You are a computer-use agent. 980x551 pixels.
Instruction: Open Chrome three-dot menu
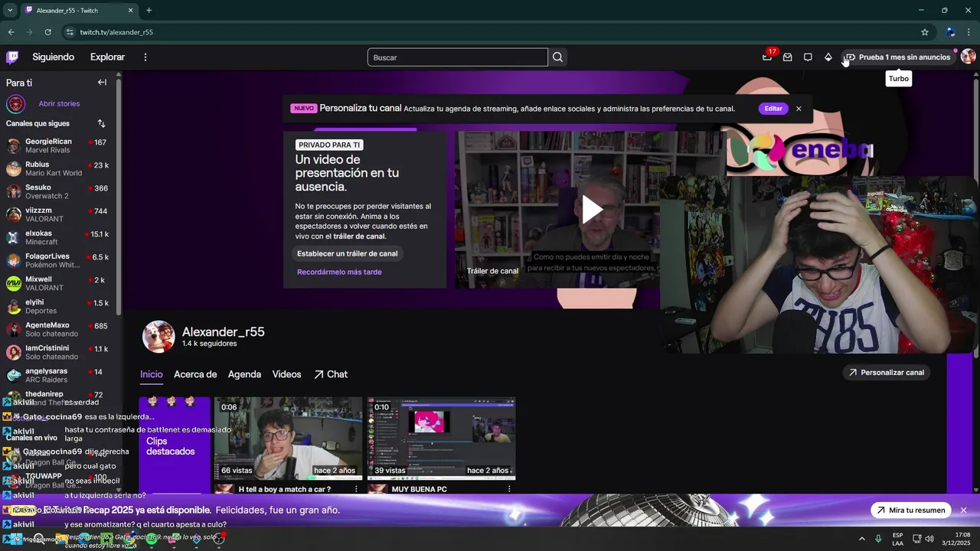969,32
